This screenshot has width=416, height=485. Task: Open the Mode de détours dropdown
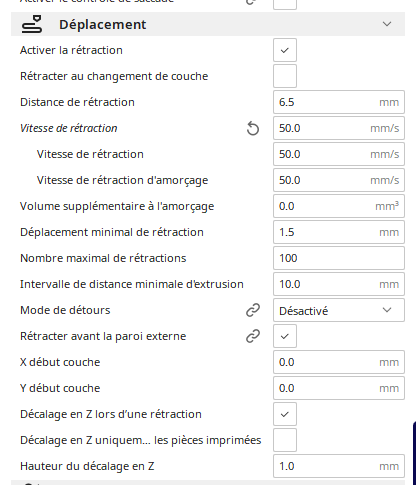click(339, 310)
